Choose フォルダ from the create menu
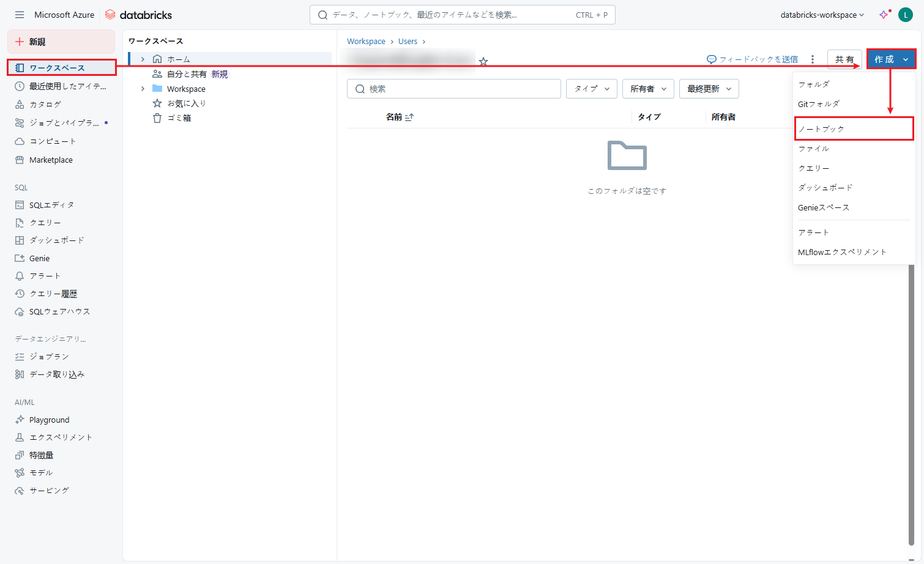924x564 pixels. click(854, 84)
